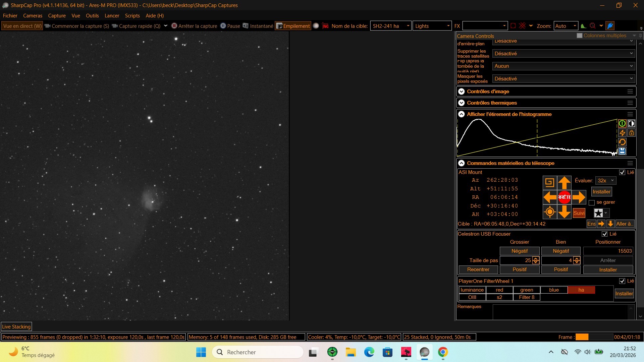Uncheck Lié for Celestron USB Focuser
Viewport: 644px width, 362px height.
click(x=604, y=234)
